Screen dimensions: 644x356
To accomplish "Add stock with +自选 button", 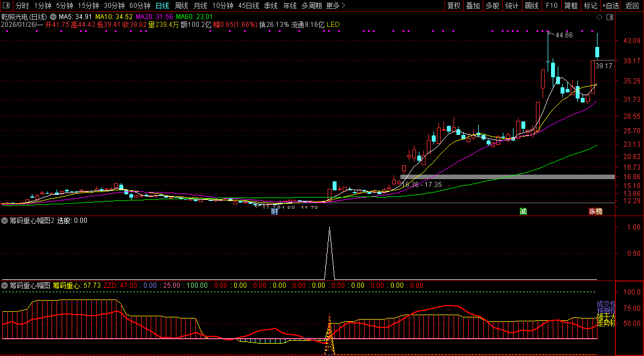I will point(611,6).
